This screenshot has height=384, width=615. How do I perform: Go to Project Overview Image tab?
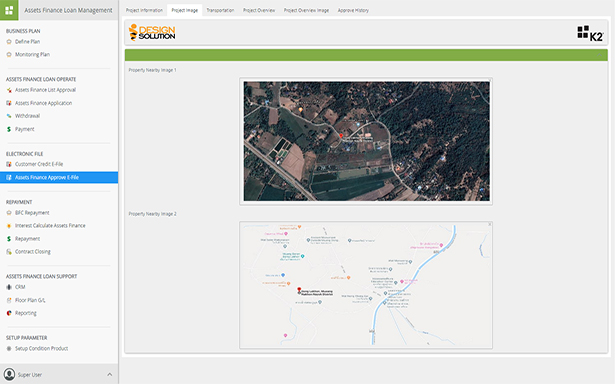pyautogui.click(x=306, y=10)
